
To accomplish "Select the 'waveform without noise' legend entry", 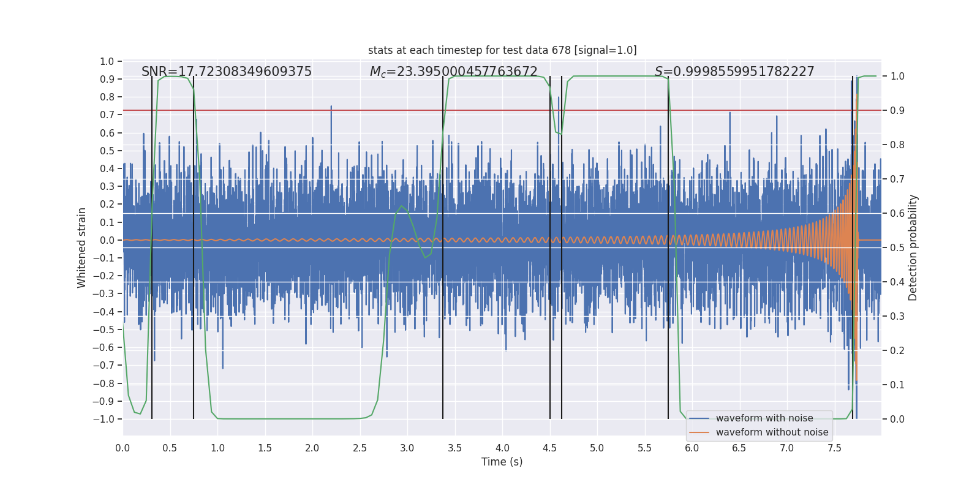I will [772, 432].
